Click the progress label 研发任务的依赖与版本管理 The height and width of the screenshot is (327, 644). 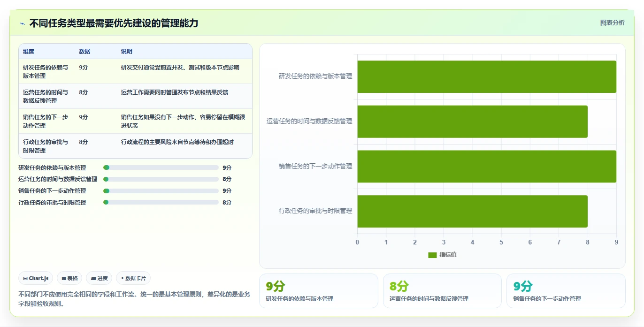pos(52,167)
